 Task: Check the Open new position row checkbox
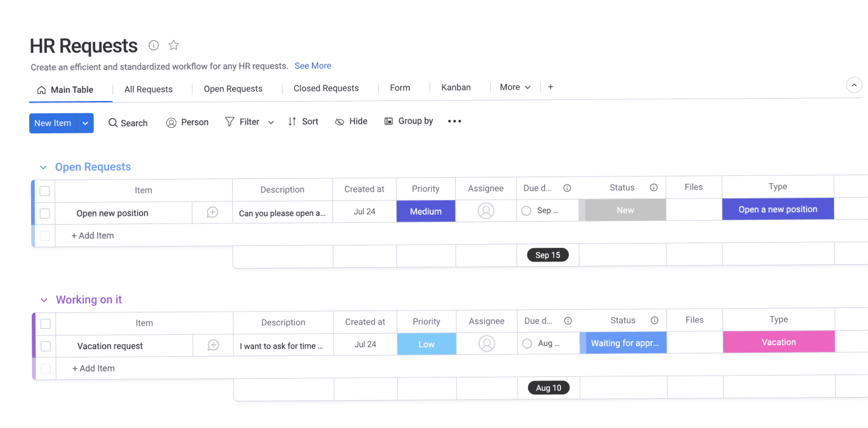(x=44, y=214)
